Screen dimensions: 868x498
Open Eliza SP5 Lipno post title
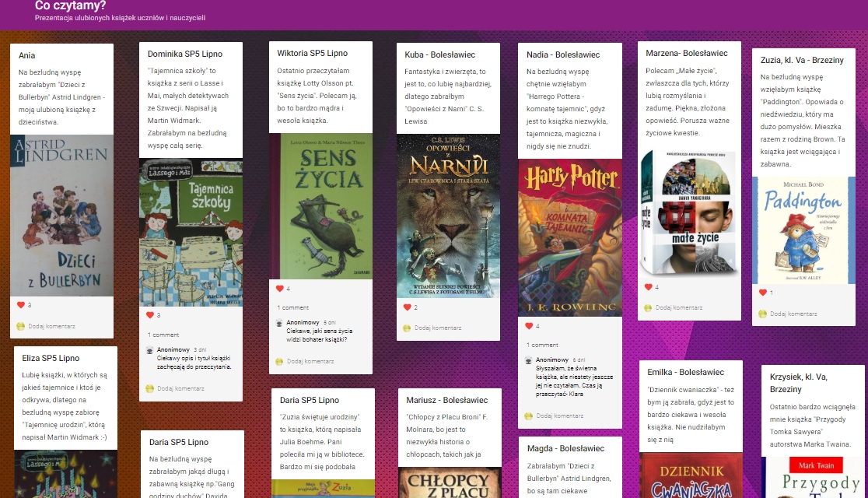(51, 358)
